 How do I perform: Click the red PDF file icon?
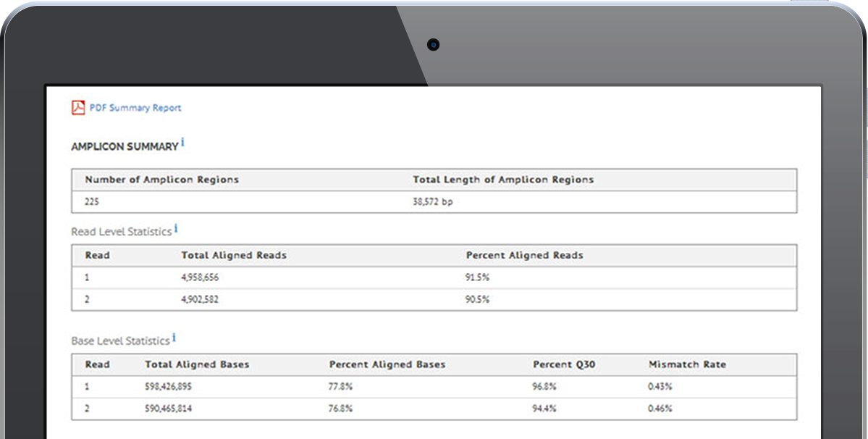pos(77,108)
